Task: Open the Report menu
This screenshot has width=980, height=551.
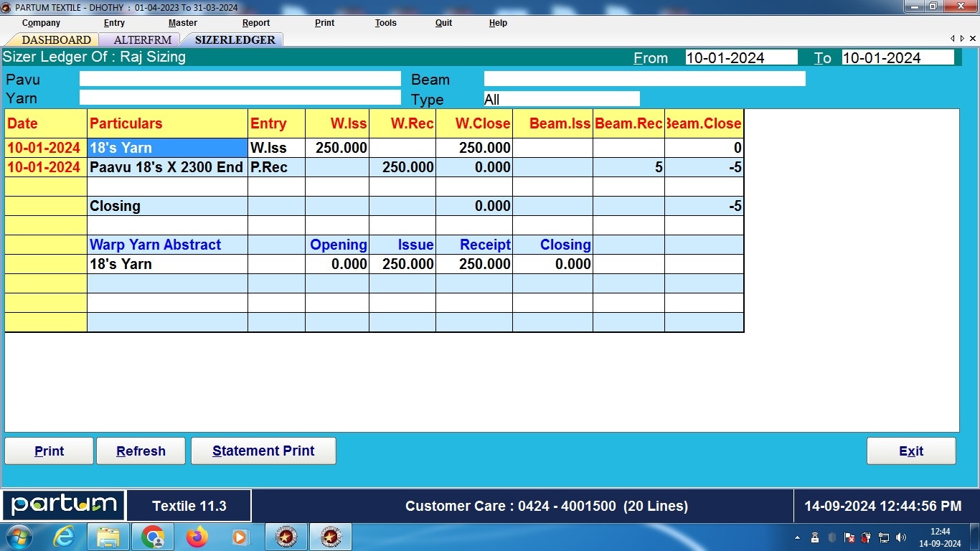Action: pos(255,22)
